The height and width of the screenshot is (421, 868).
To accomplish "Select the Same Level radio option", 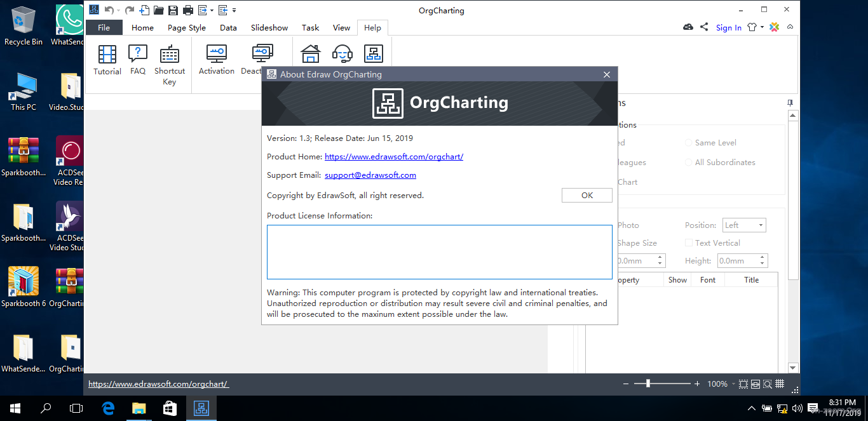I will point(711,143).
